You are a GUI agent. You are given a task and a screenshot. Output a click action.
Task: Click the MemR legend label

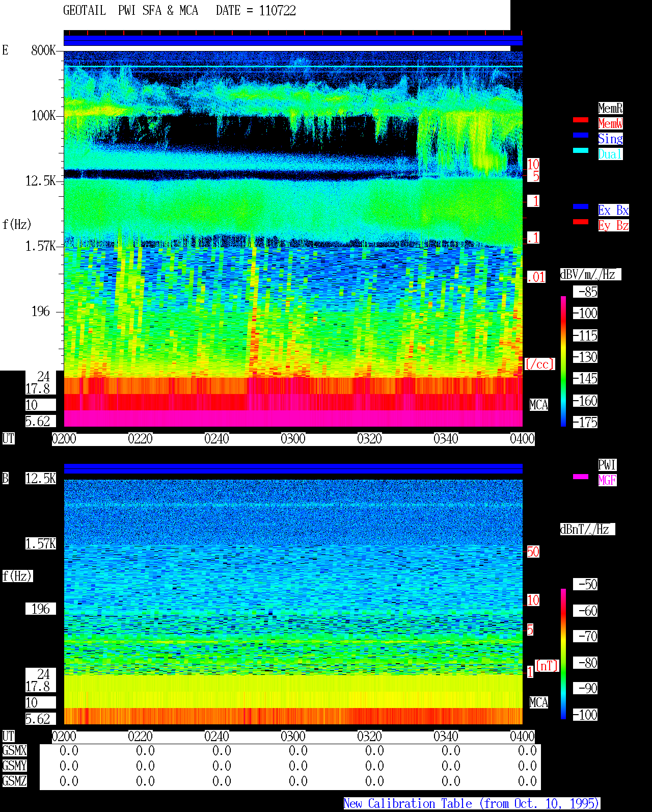coord(610,108)
